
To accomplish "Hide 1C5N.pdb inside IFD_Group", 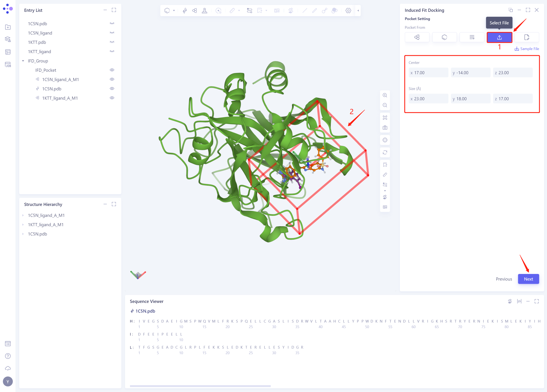I will [x=112, y=88].
